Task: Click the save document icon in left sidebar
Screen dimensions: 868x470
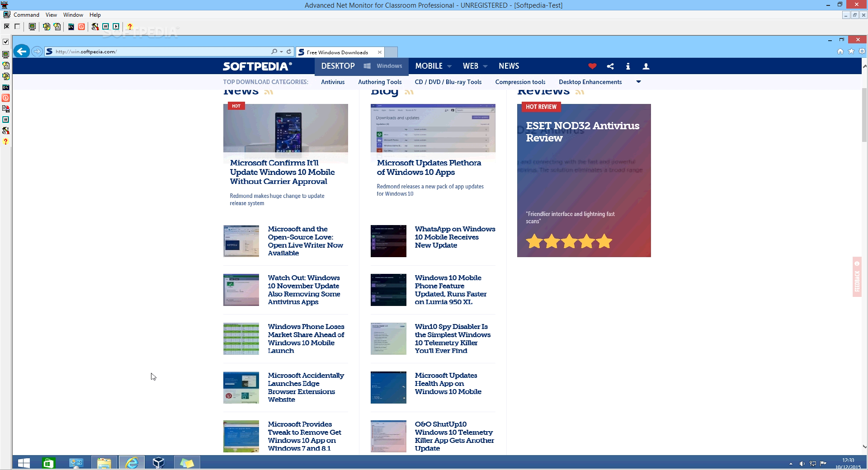Action: pyautogui.click(x=6, y=109)
